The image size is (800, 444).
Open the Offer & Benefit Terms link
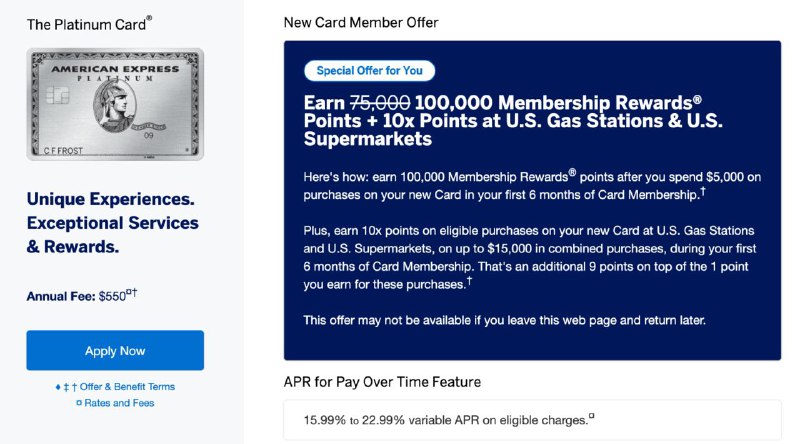(127, 387)
